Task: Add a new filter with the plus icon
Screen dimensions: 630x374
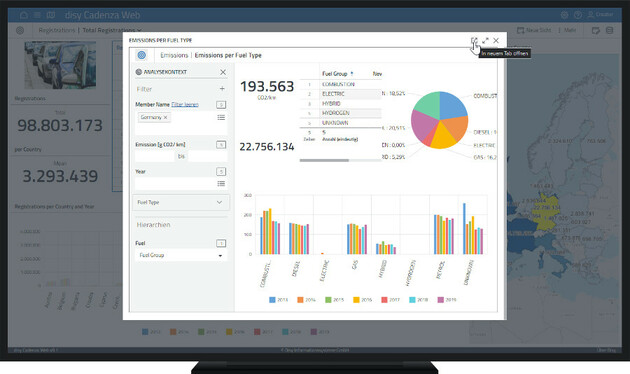Action: (x=222, y=89)
